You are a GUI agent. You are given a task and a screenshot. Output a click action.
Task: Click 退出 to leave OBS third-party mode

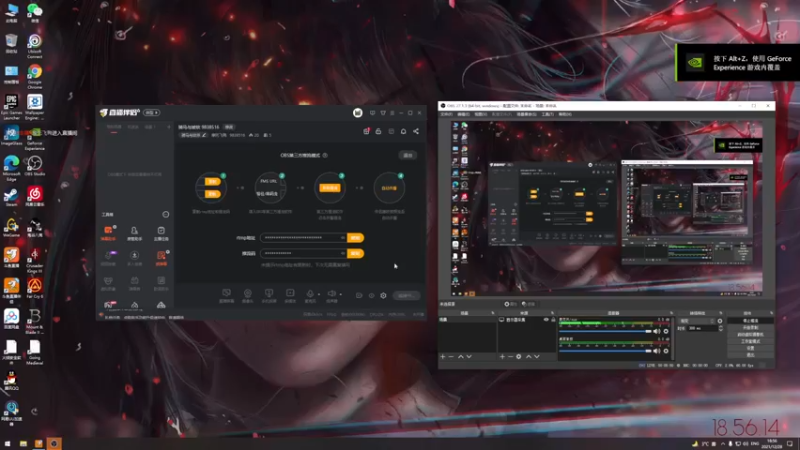408,155
